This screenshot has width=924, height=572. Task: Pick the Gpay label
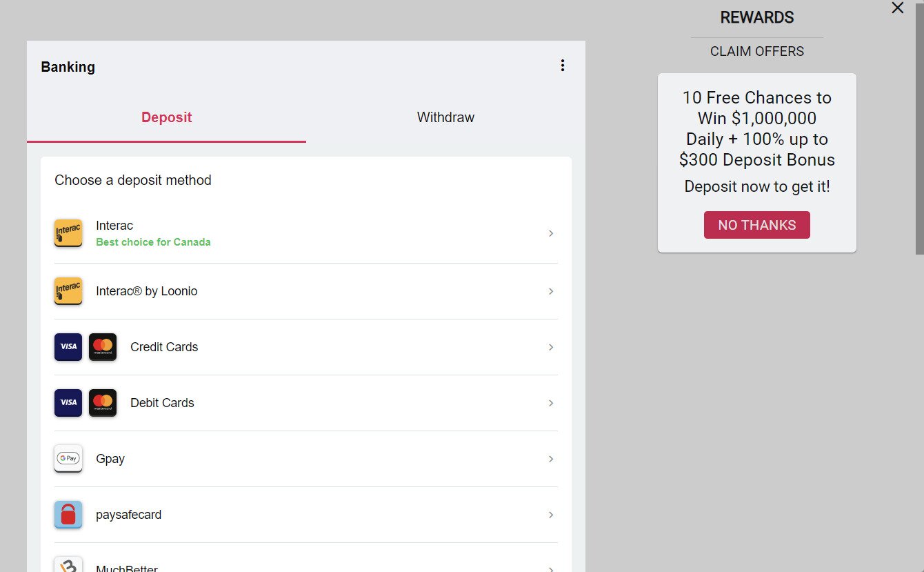click(x=110, y=460)
